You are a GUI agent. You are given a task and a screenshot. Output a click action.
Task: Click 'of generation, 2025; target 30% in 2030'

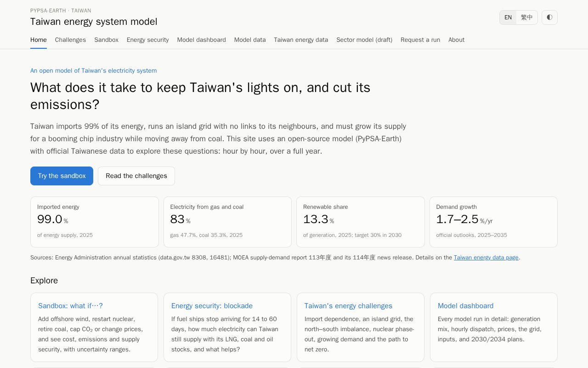[352, 235]
